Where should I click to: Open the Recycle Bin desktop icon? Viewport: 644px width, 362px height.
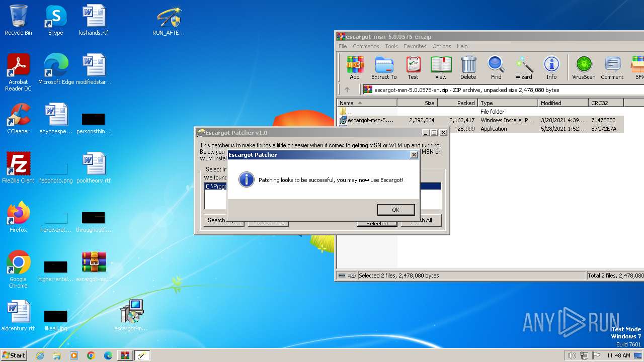pos(18,21)
